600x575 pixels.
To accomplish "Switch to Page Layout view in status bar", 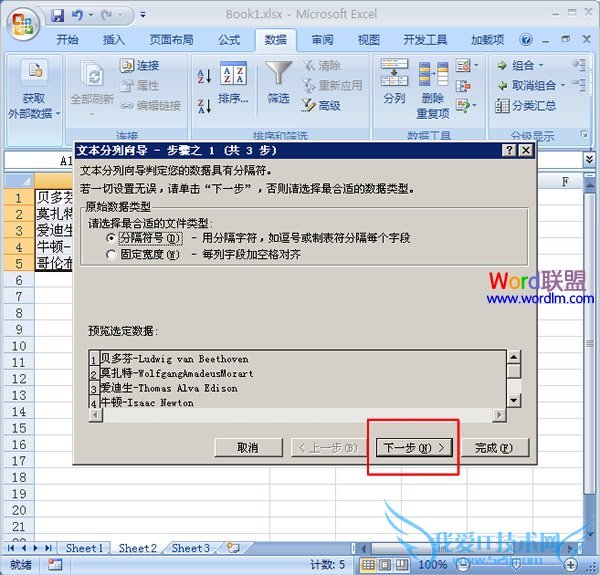I will pos(385,565).
